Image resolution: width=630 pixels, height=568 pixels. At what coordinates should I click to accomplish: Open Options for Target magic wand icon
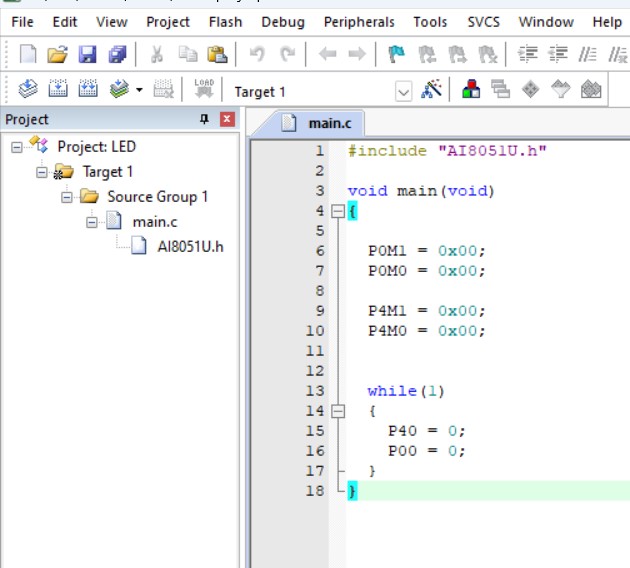coord(431,88)
